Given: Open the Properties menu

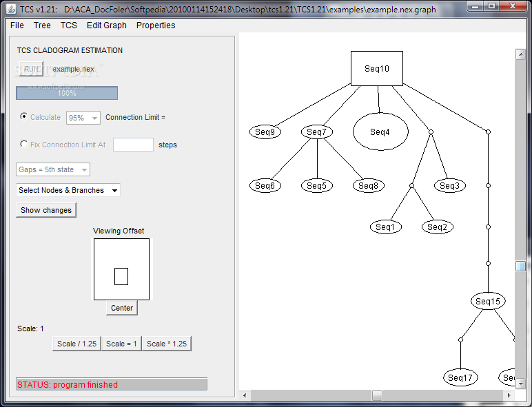Looking at the screenshot, I should tap(156, 25).
